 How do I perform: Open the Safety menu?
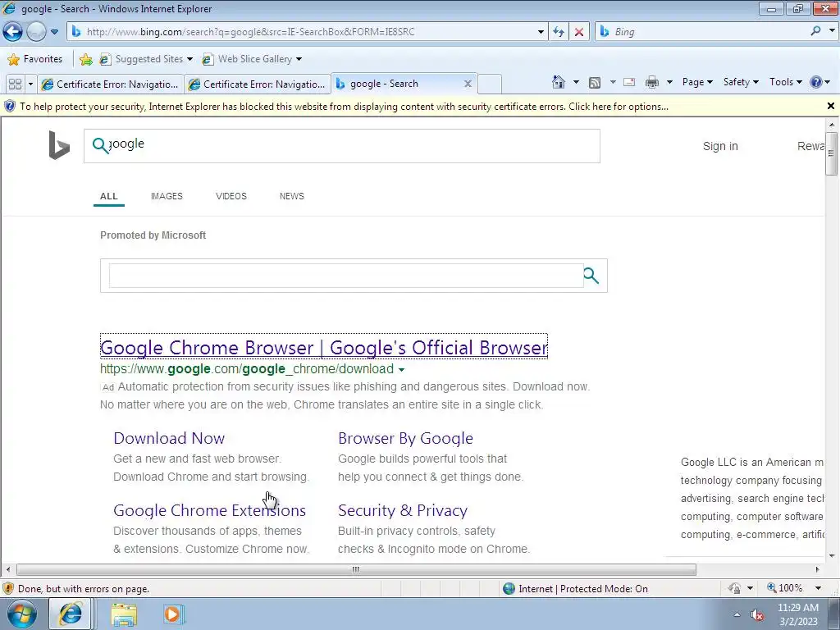[x=741, y=82]
